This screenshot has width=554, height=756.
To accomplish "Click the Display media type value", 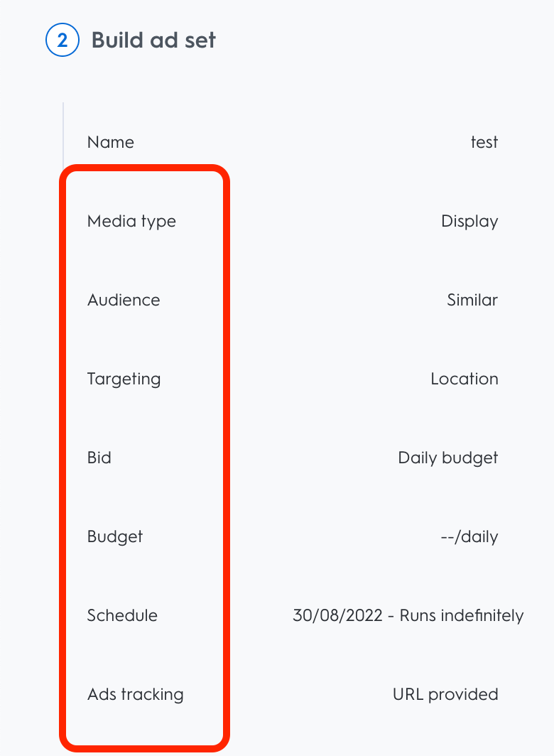I will tap(469, 221).
